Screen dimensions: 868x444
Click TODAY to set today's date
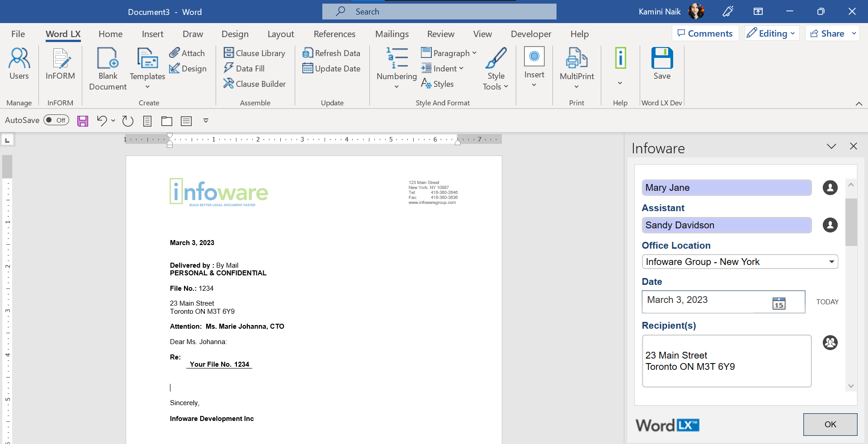[x=827, y=302]
